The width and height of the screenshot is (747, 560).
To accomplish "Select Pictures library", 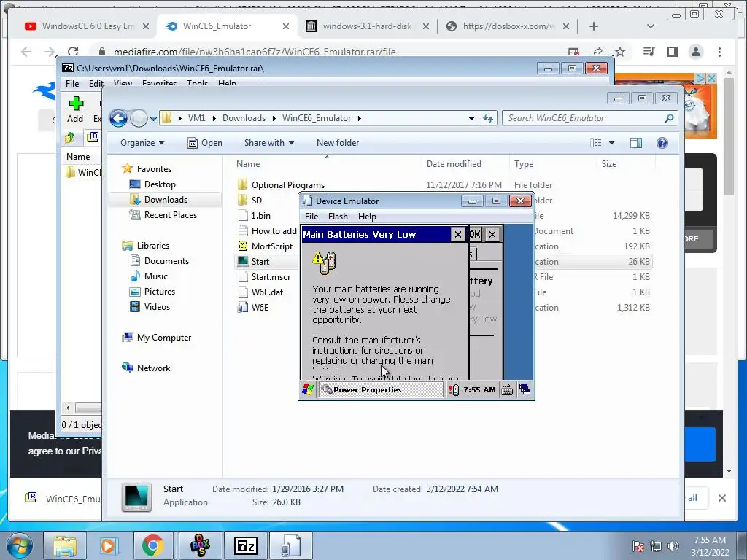I will (x=160, y=292).
